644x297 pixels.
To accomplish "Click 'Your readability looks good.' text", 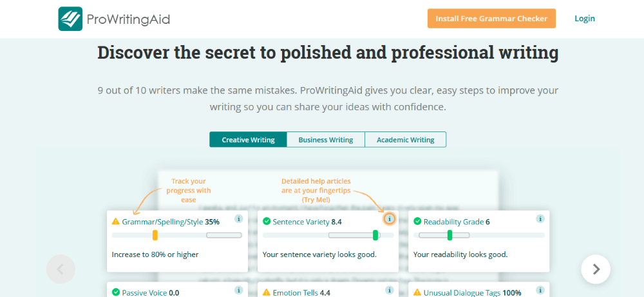I will point(460,254).
